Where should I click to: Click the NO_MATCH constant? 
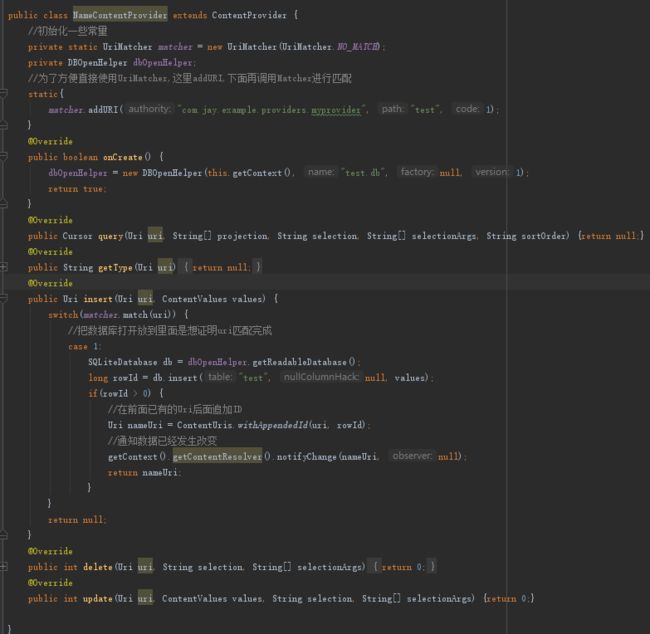358,46
